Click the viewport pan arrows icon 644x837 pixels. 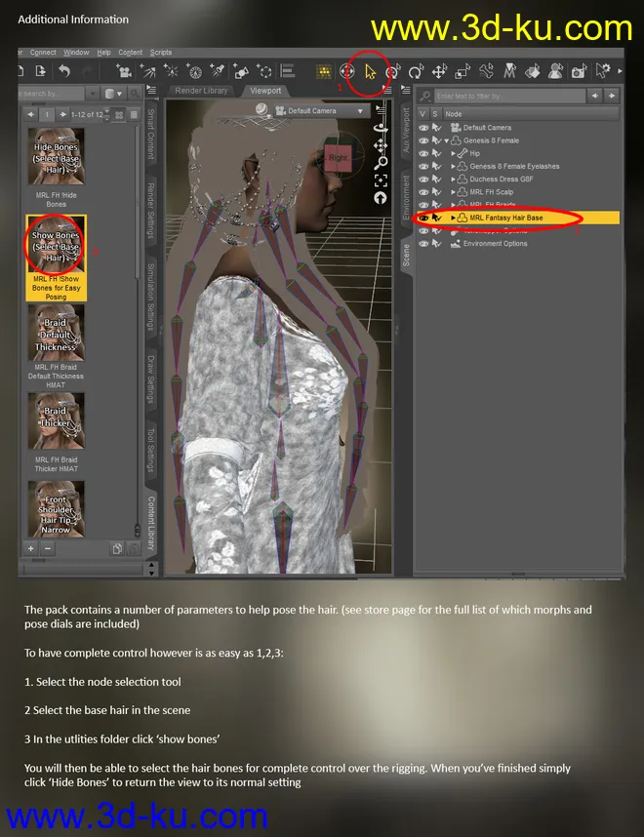coord(381,145)
